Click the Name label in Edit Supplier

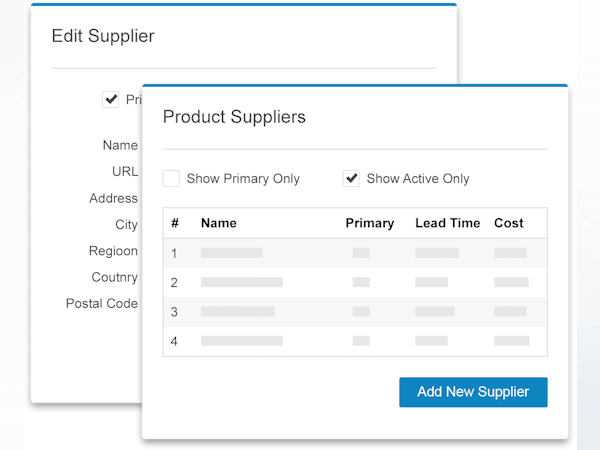pyautogui.click(x=120, y=146)
